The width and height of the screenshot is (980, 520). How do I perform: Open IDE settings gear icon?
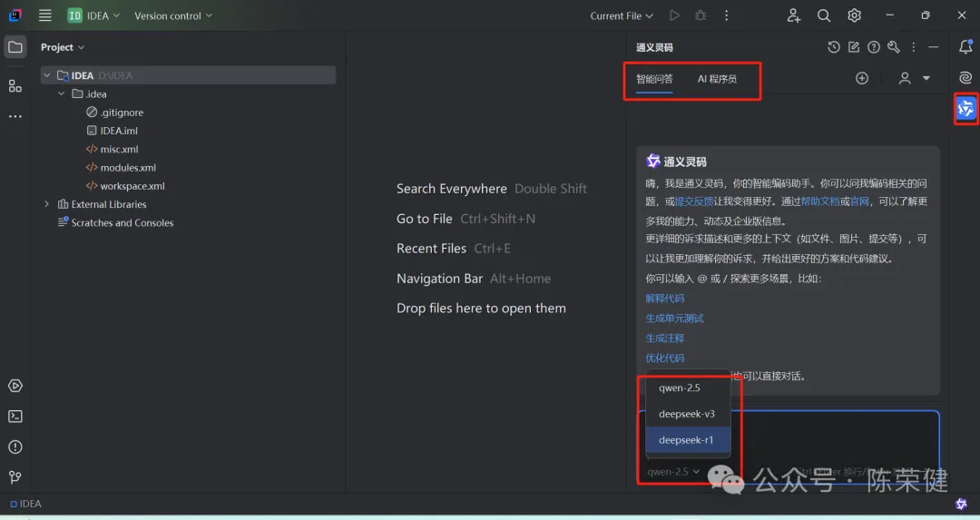(x=855, y=15)
